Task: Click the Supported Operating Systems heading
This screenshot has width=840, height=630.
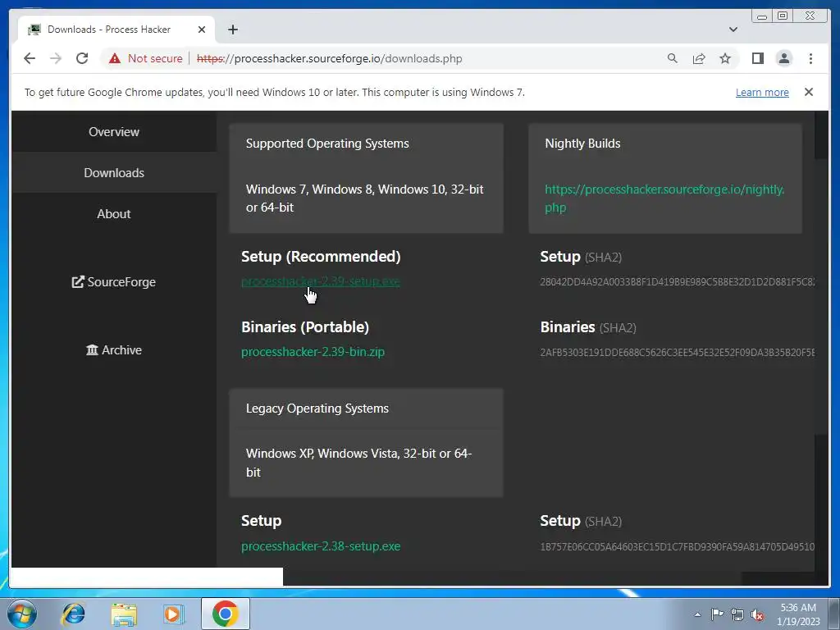Action: click(327, 144)
